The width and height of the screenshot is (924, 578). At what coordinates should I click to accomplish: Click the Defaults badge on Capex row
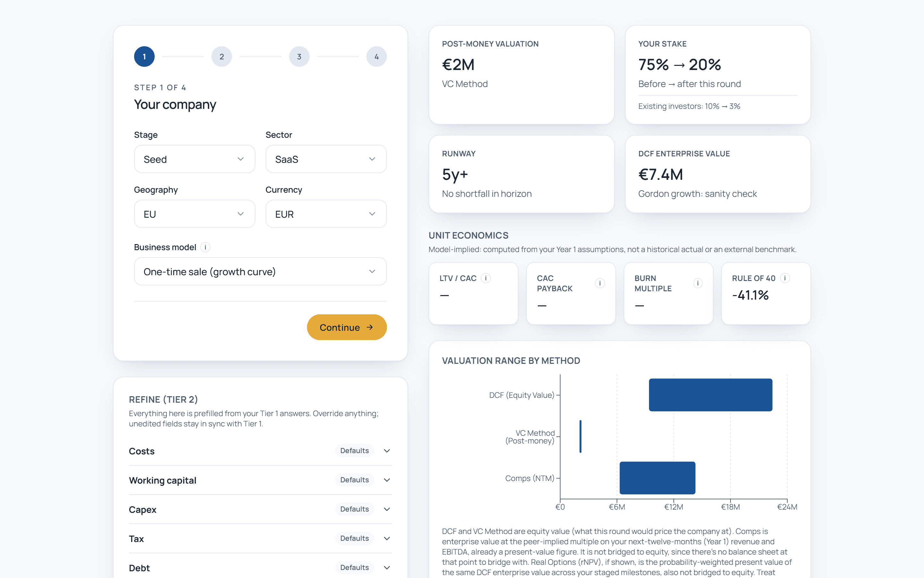click(354, 509)
